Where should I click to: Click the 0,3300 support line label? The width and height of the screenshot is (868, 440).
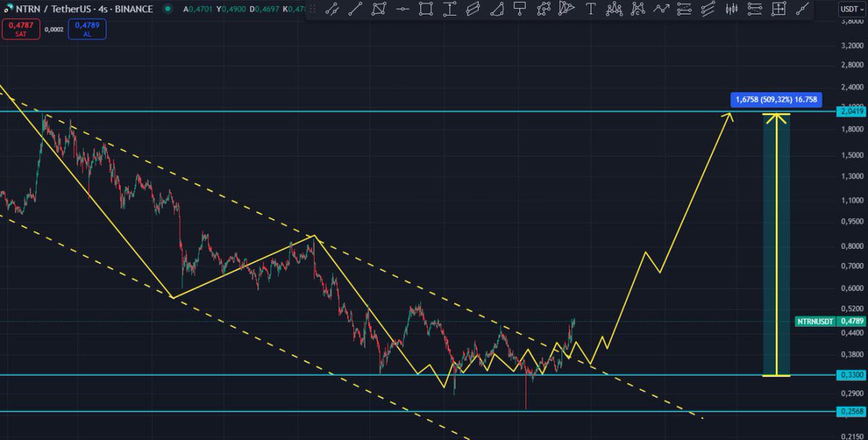[851, 375]
